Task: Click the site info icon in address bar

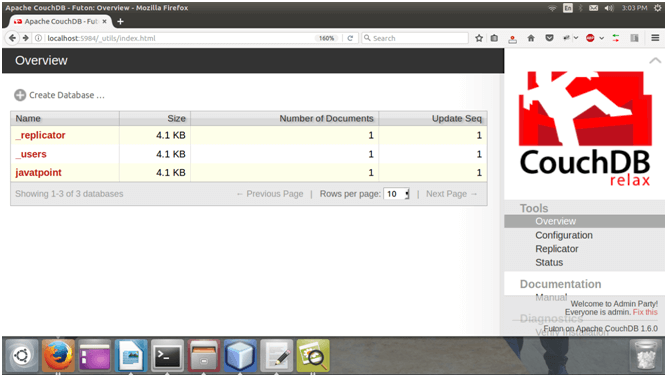Action: (38, 38)
